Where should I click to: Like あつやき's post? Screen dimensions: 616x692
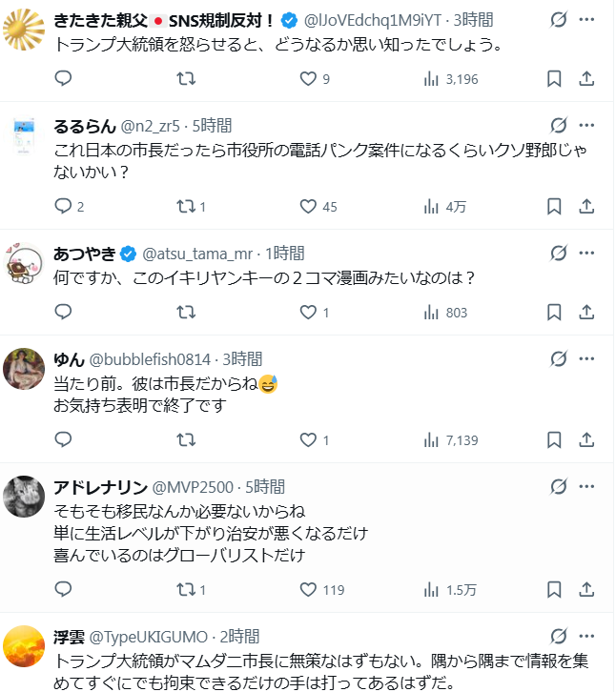tap(308, 312)
